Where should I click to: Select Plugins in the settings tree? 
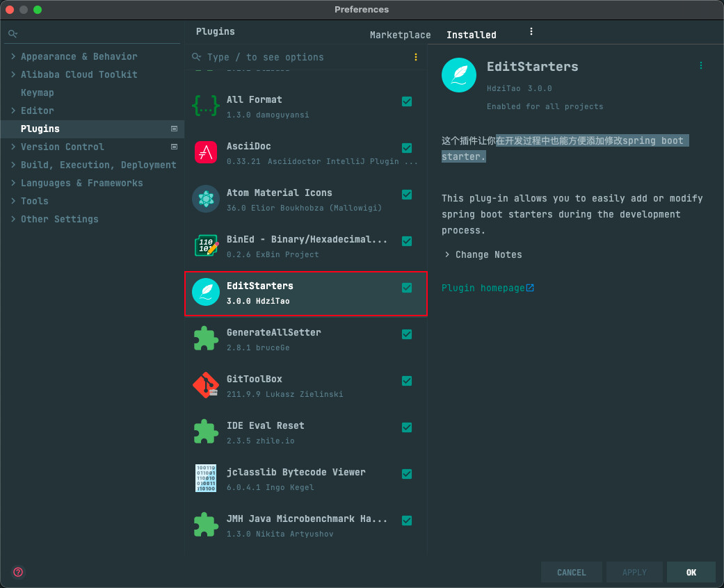click(92, 129)
